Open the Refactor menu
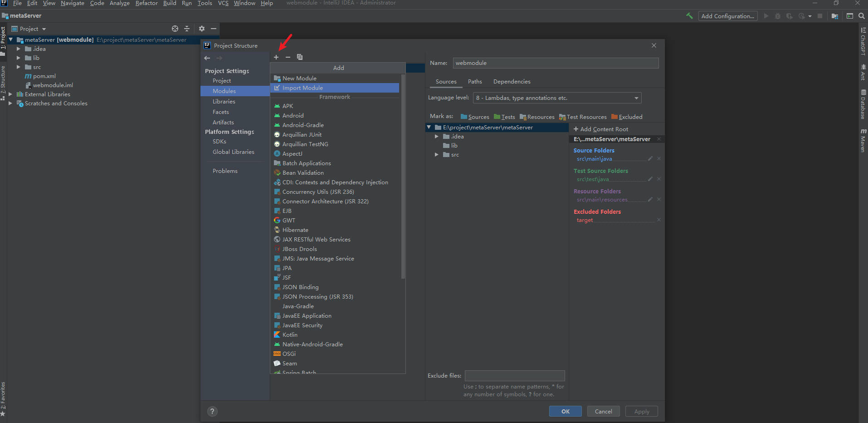 146,3
